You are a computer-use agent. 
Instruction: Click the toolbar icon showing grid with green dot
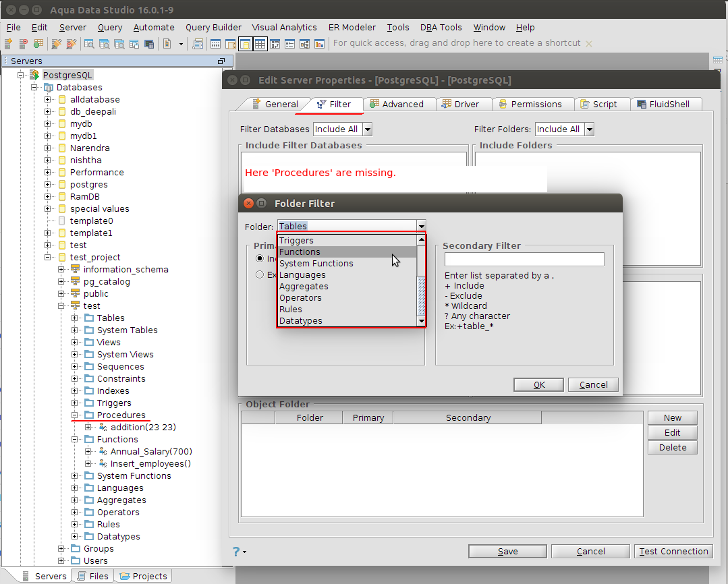38,44
